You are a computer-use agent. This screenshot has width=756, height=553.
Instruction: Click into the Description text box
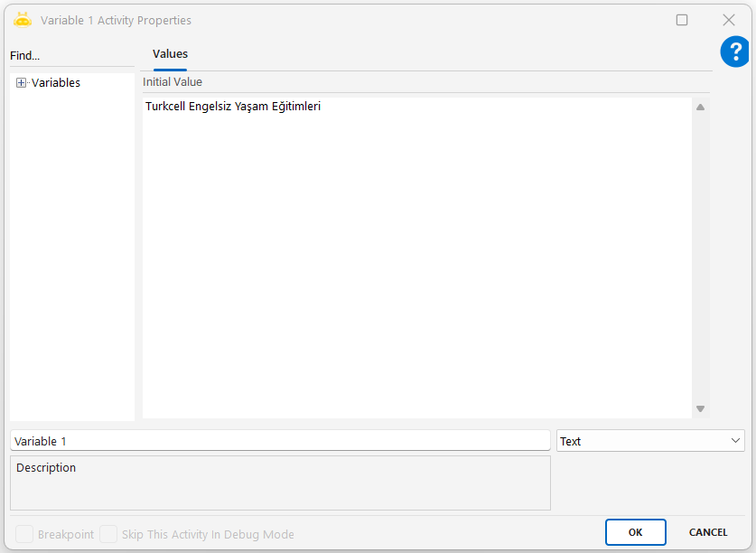(x=280, y=488)
